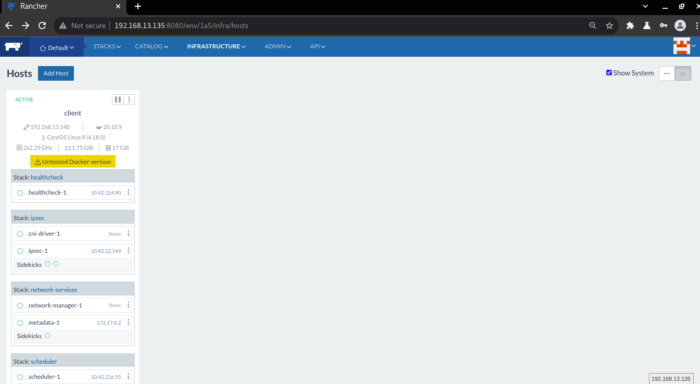Open the scheduler stack link
The height and width of the screenshot is (384, 700).
pyautogui.click(x=44, y=361)
